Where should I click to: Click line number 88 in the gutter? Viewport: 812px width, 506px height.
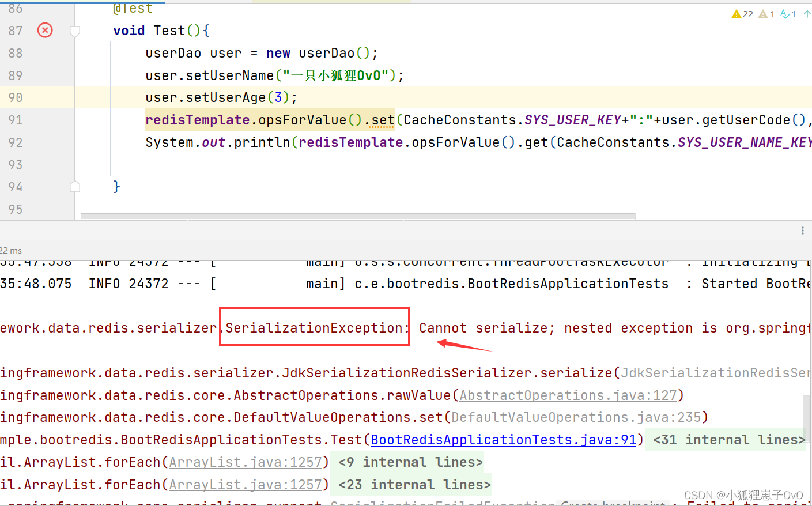click(x=16, y=53)
